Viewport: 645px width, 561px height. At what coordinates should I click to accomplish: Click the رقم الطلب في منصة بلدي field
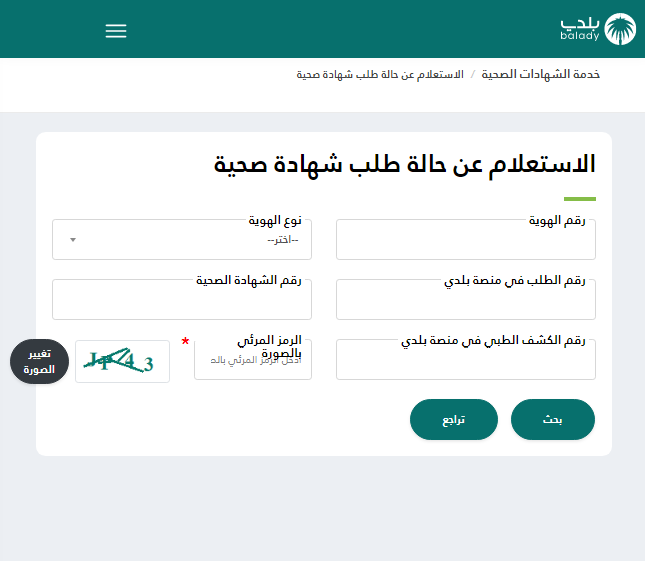click(x=465, y=301)
